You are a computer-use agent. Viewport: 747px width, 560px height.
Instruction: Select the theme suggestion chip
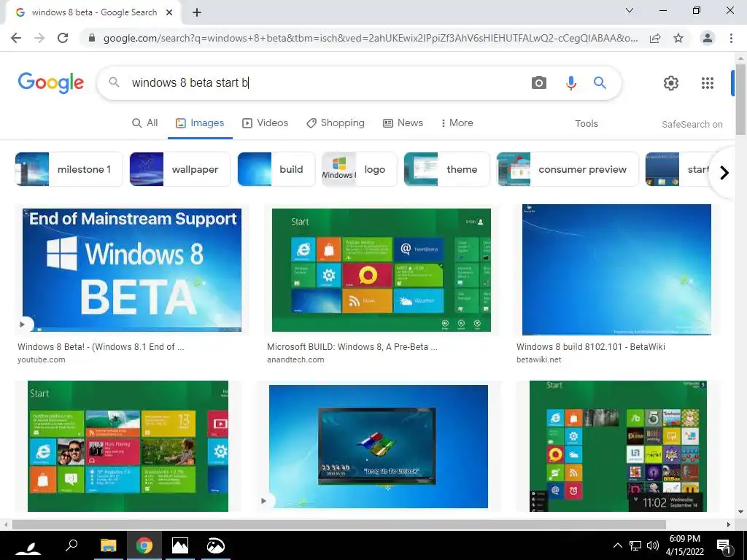tap(446, 169)
